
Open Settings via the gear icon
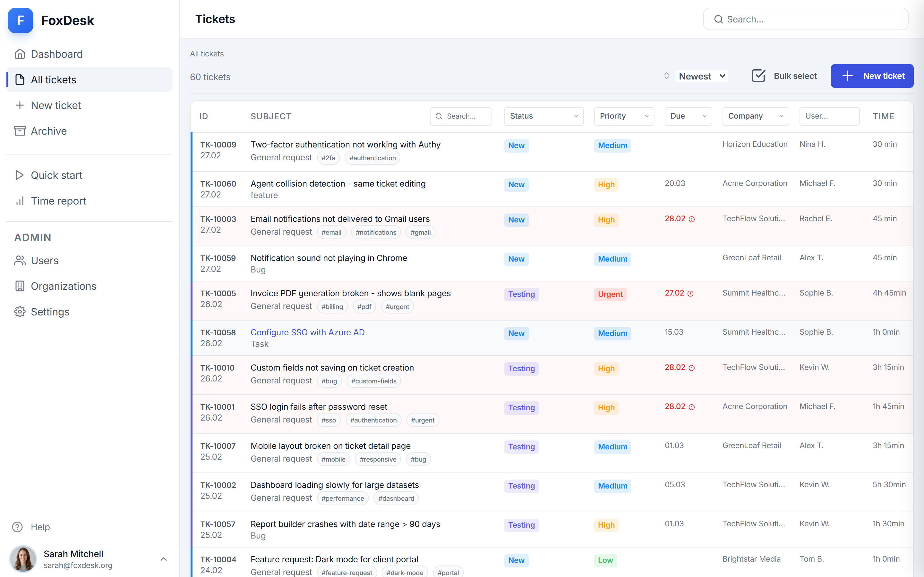(x=20, y=312)
